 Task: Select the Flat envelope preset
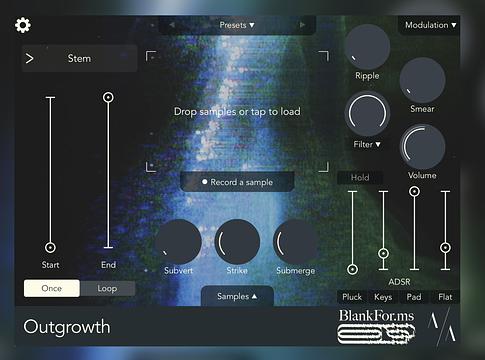[x=445, y=297]
